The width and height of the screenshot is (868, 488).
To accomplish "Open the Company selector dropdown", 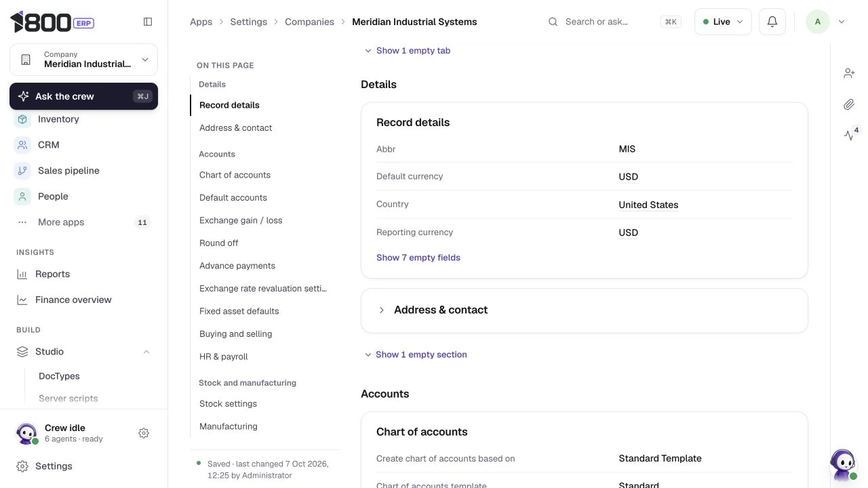I will tap(83, 60).
